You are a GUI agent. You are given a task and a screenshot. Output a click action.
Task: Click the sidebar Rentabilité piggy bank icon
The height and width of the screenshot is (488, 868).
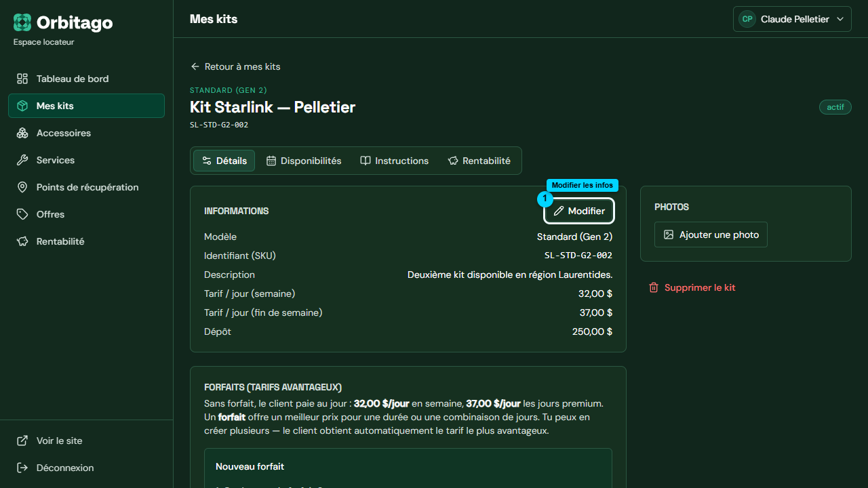tap(22, 241)
